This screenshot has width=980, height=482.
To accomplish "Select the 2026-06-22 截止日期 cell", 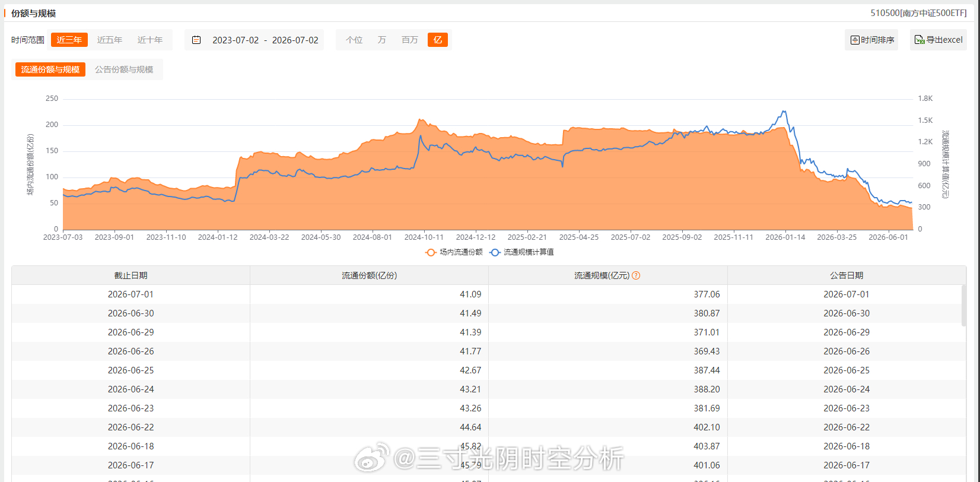I will click(131, 427).
